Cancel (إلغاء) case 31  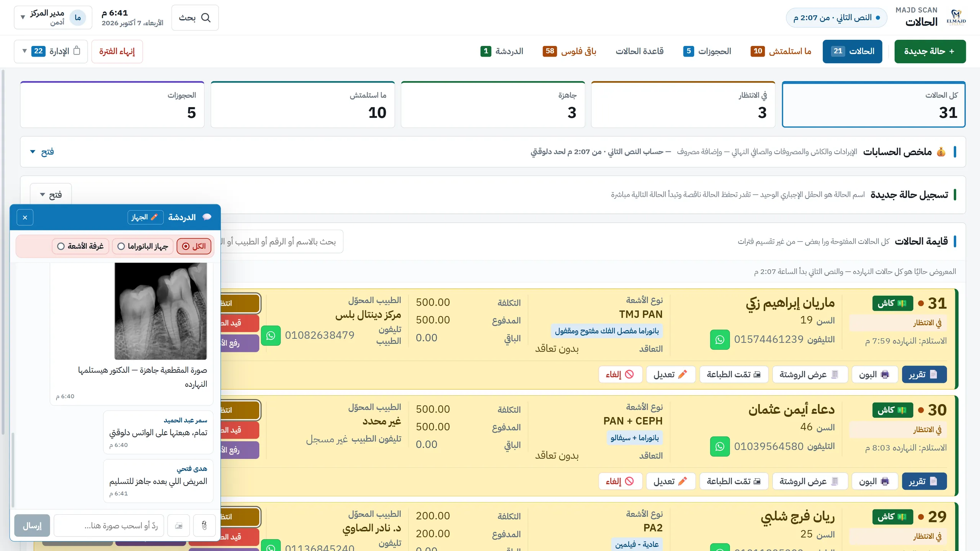pyautogui.click(x=620, y=374)
